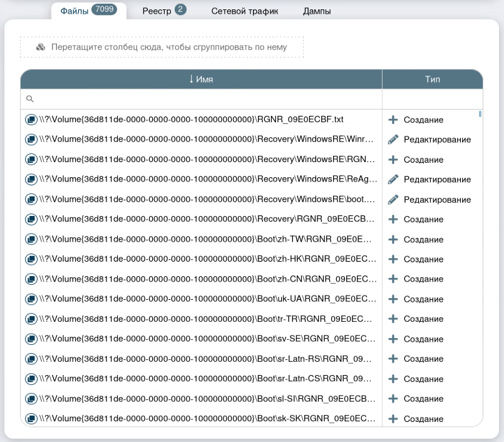Image resolution: width=504 pixels, height=442 pixels.
Task: Click the Тип column header
Action: 432,80
